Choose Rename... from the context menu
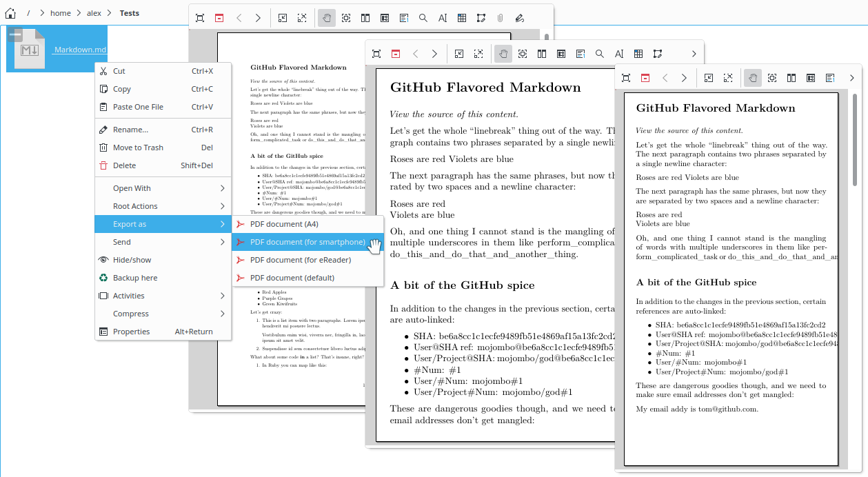 (x=163, y=130)
